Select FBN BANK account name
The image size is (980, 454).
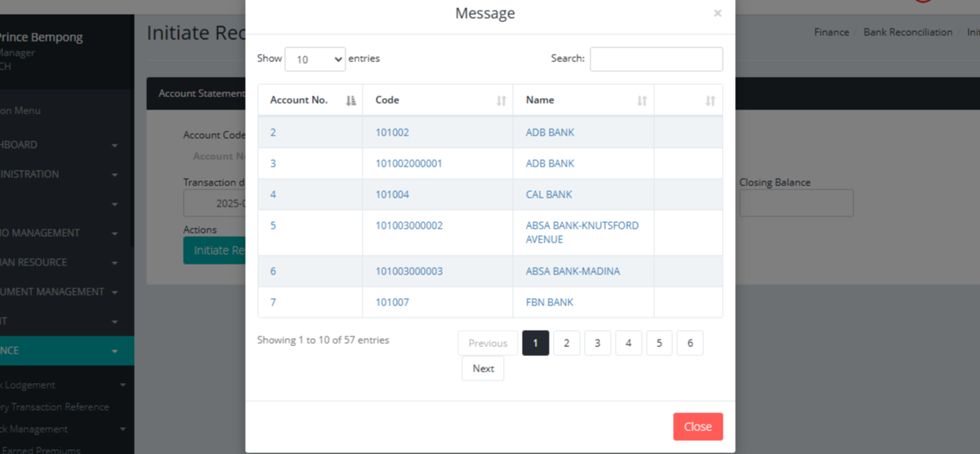point(549,302)
